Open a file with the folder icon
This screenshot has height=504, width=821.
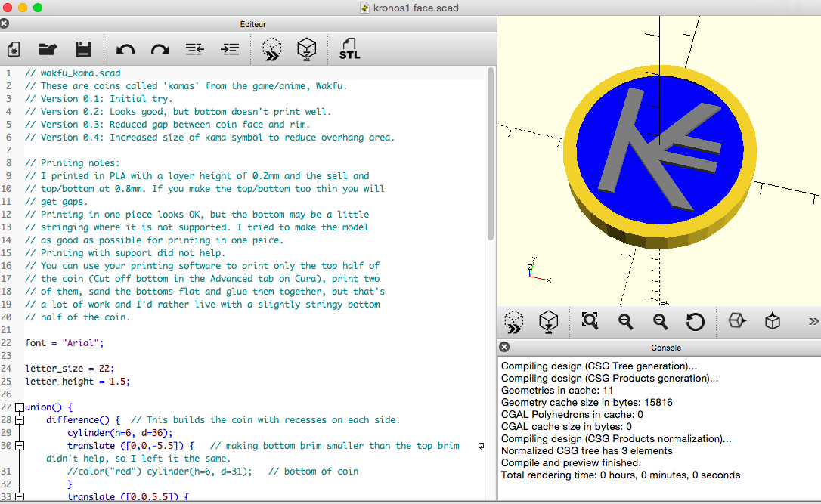(x=48, y=49)
